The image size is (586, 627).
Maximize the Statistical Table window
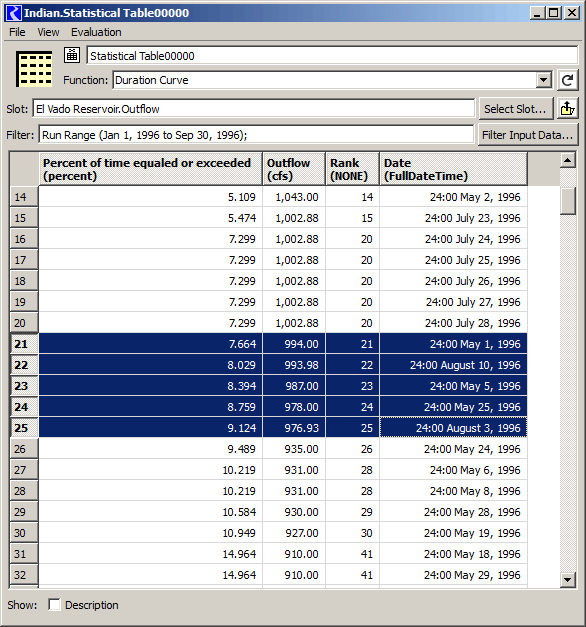[x=554, y=13]
